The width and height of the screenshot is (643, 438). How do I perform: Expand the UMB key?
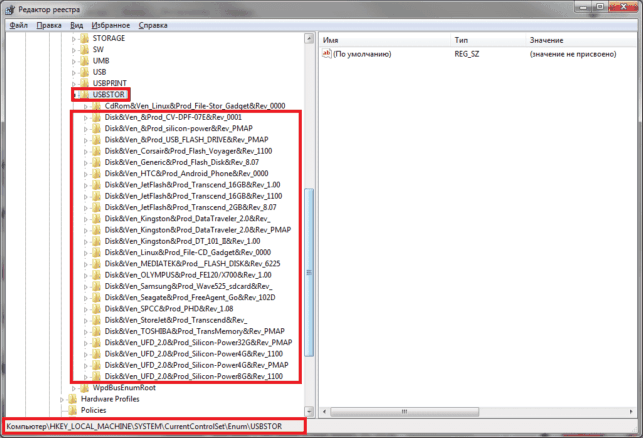[74, 62]
